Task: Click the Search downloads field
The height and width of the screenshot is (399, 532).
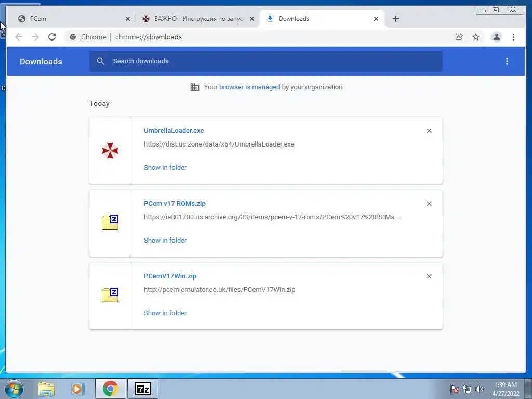Action: (265, 61)
